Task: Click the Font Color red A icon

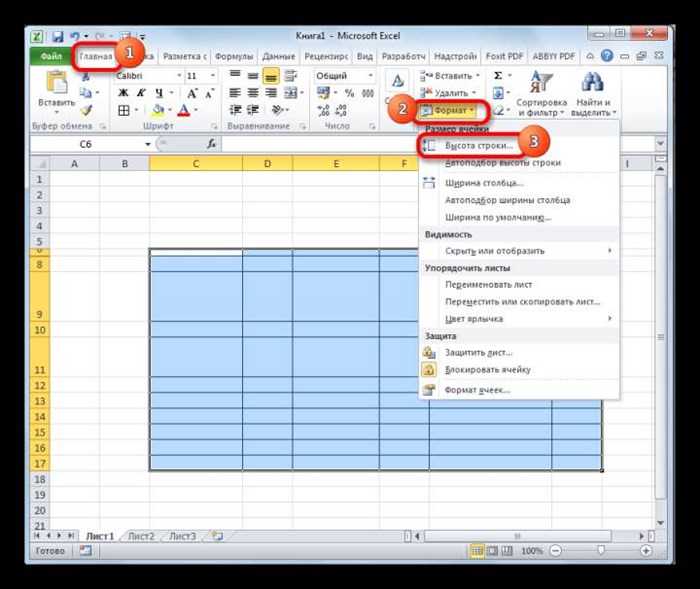Action: (x=183, y=110)
